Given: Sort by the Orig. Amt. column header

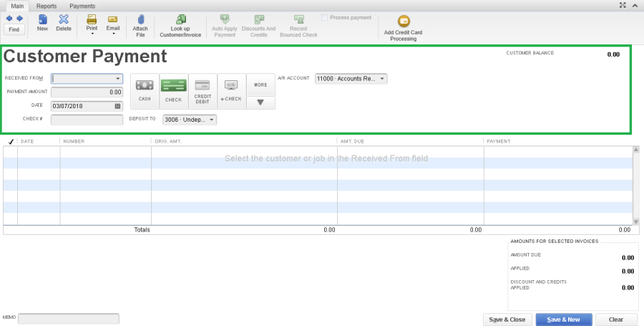Looking at the screenshot, I should point(168,141).
